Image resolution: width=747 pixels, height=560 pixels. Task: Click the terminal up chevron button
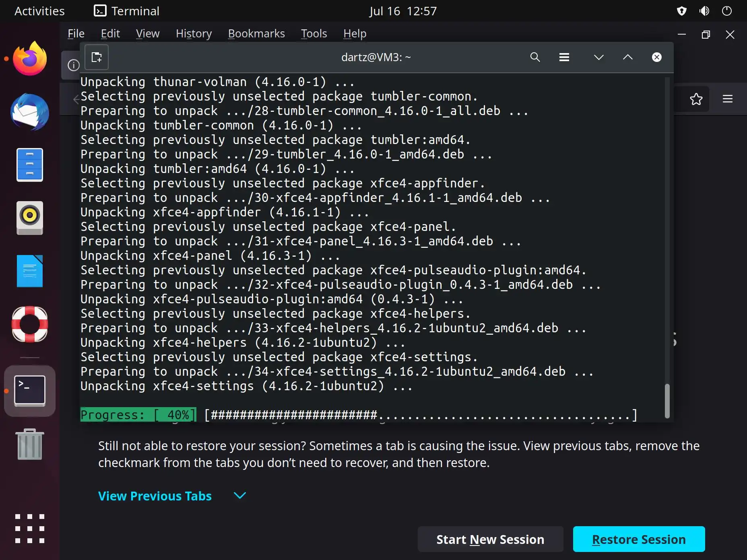[628, 57]
